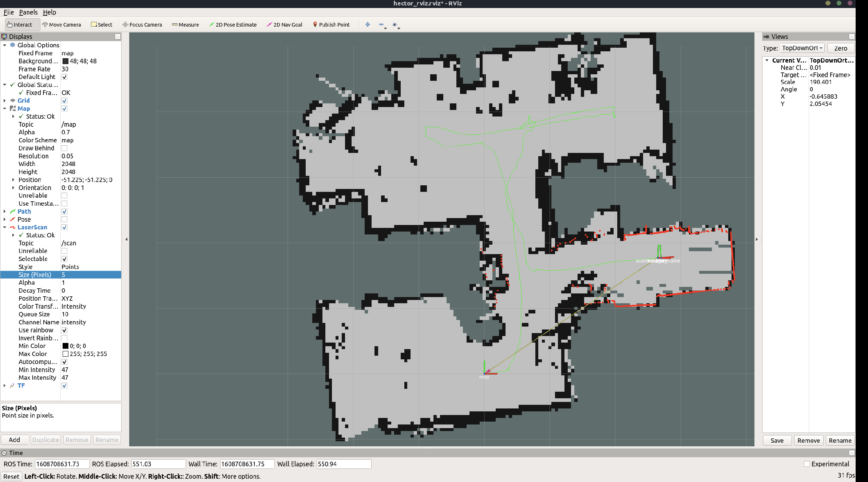Click the ROS Elapsed time field

(158, 464)
